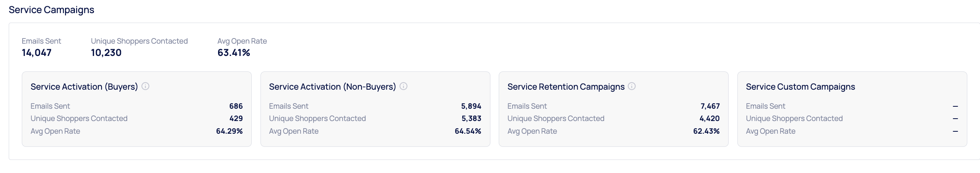Click the 62.43% Retention open rate

706,131
